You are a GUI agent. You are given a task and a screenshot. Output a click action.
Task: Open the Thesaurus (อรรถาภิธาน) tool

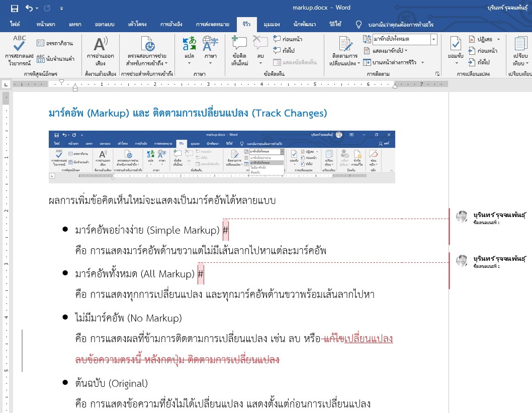pyautogui.click(x=55, y=43)
